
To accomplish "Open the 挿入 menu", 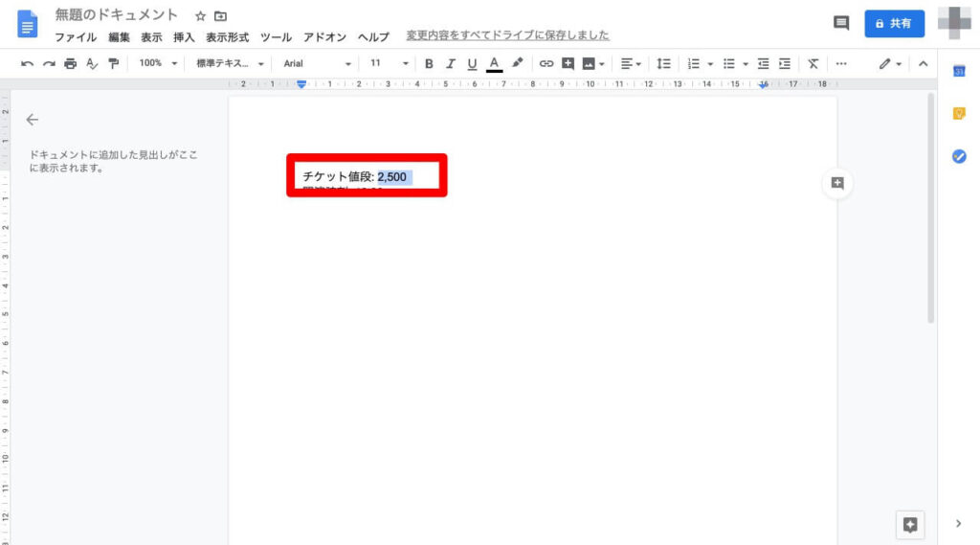I will point(184,37).
